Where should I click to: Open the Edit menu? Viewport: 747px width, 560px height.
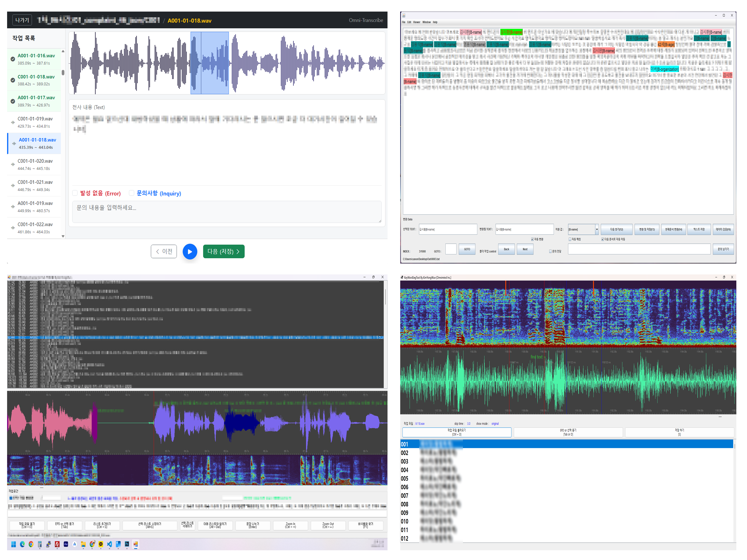click(x=409, y=22)
